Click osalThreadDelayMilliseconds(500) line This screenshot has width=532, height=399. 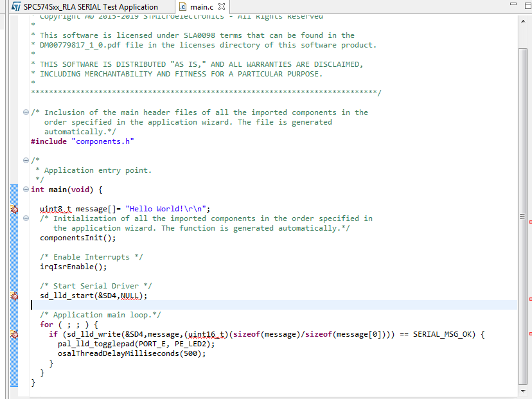[x=132, y=353]
